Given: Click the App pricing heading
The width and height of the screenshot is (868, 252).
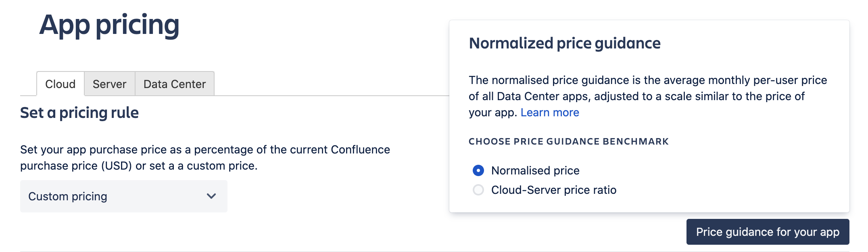Looking at the screenshot, I should (110, 25).
